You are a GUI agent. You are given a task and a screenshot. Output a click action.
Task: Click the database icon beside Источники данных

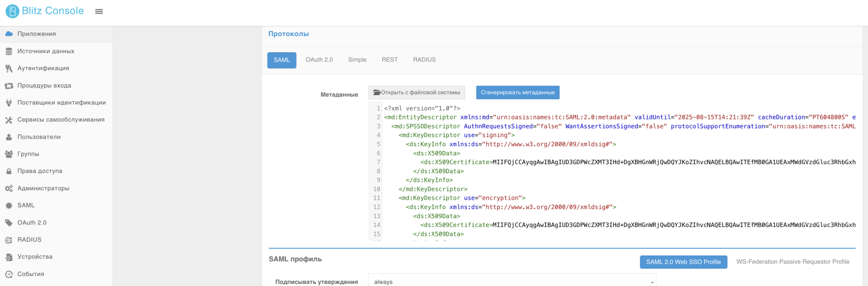point(9,51)
